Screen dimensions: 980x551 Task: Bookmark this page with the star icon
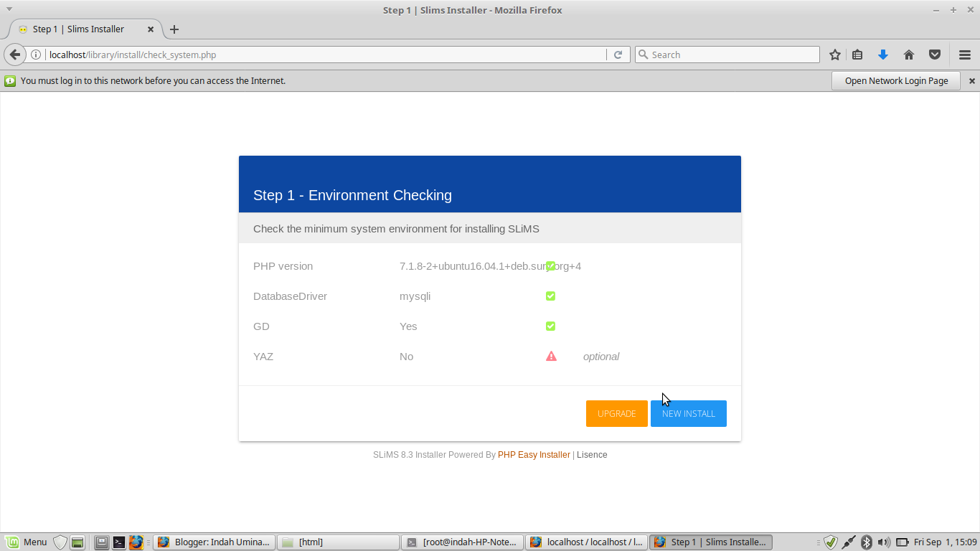[x=835, y=55]
